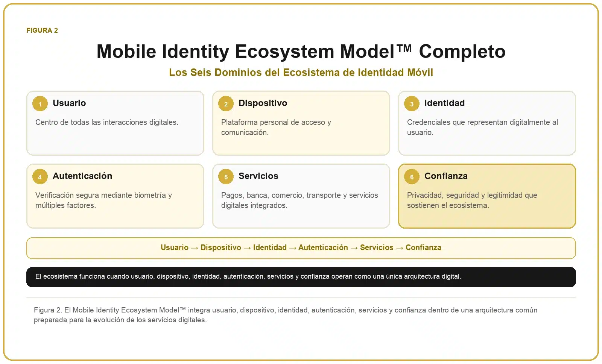Click "Usuario" in the arrow flow sequence strip
Image resolution: width=602 pixels, height=364 pixels.
tap(175, 247)
